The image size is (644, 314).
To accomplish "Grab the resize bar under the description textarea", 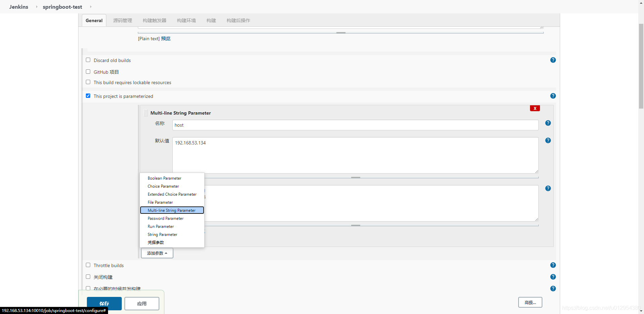I will pos(356,225).
